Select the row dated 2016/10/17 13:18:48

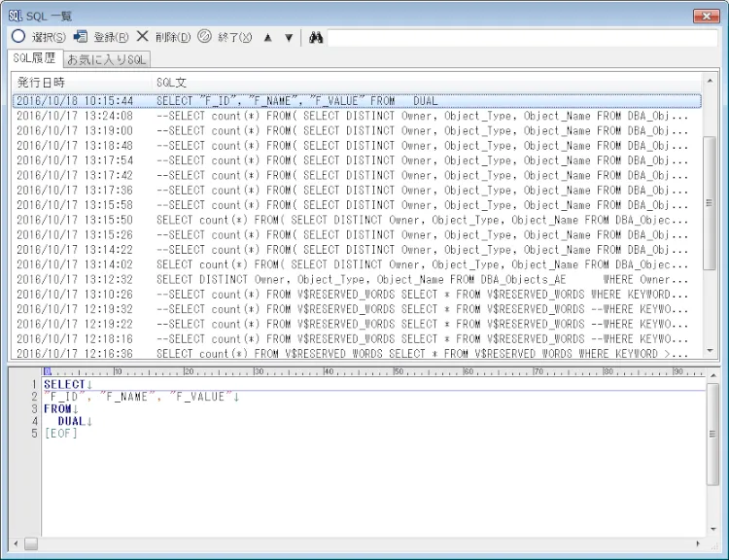coord(357,146)
